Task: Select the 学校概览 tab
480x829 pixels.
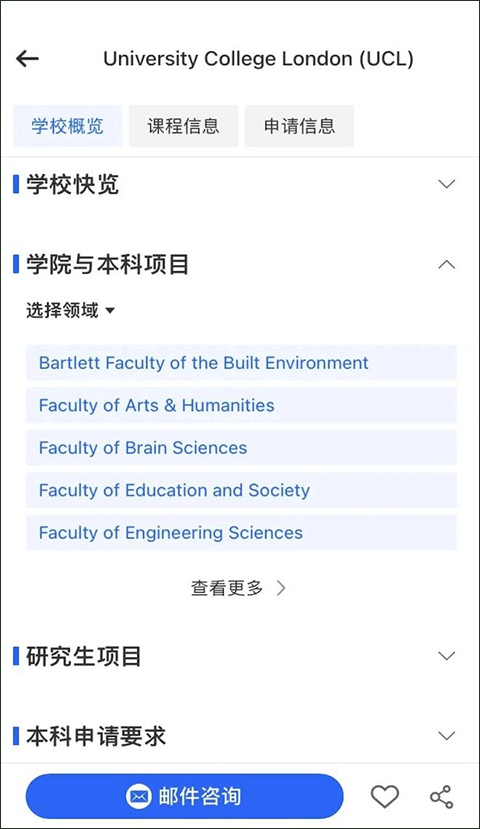Action: click(x=67, y=126)
